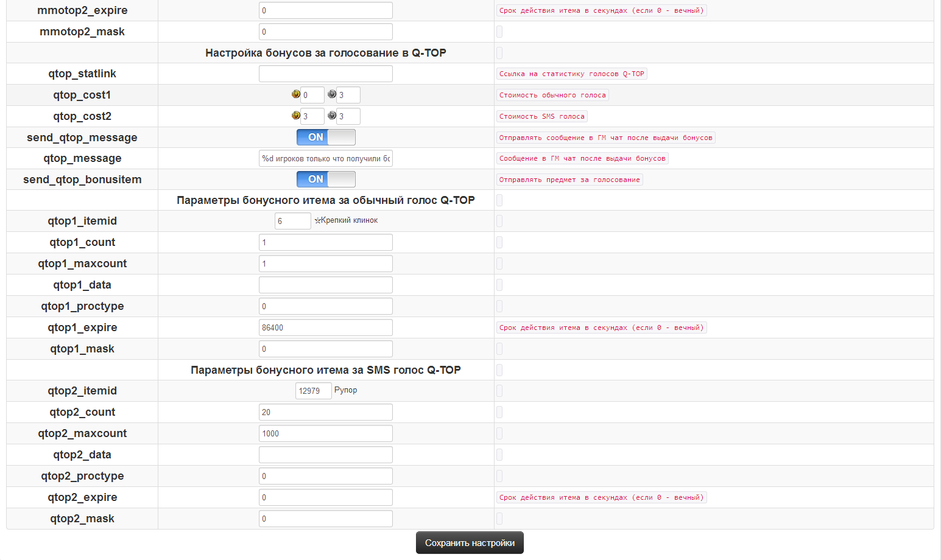Edit the silver value for qtop_cost2
The image size is (941, 560).
348,116
